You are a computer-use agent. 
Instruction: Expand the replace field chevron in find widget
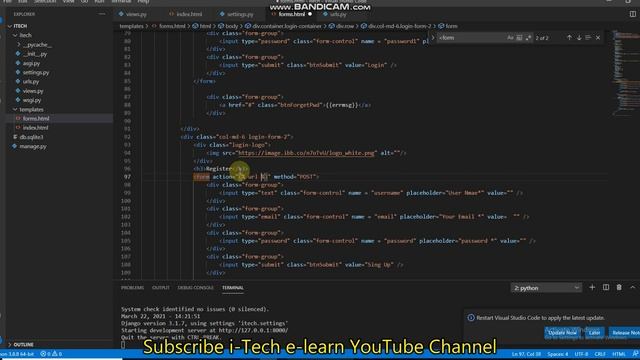[x=433, y=38]
